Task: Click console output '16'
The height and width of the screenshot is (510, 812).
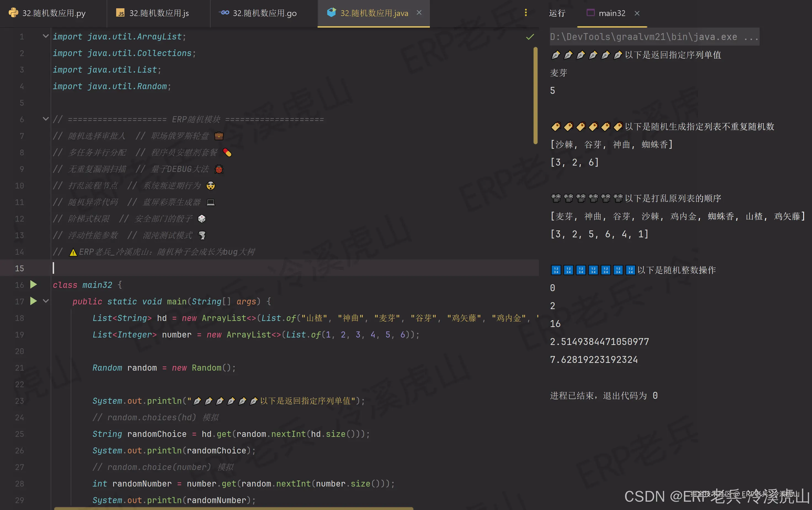Action: pyautogui.click(x=555, y=324)
